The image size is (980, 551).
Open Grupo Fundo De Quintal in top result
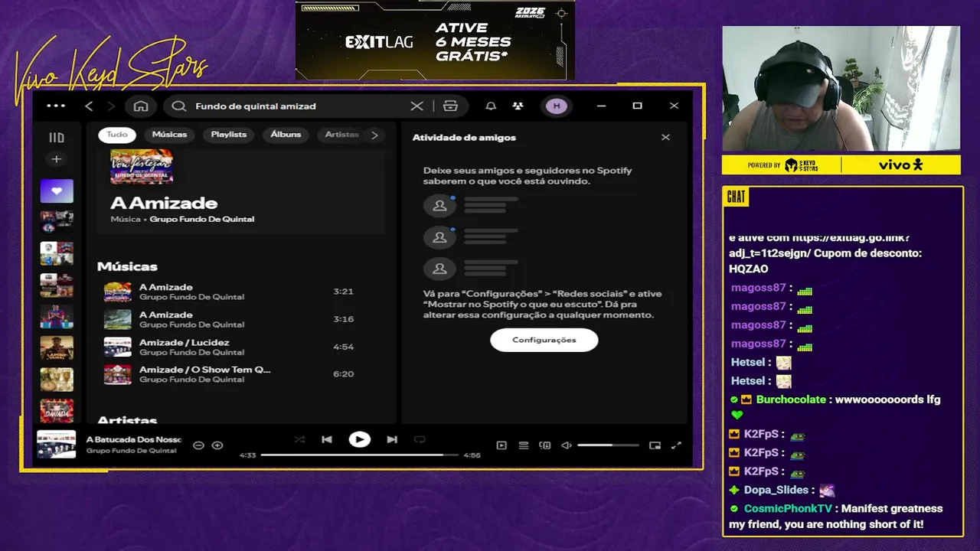(202, 219)
